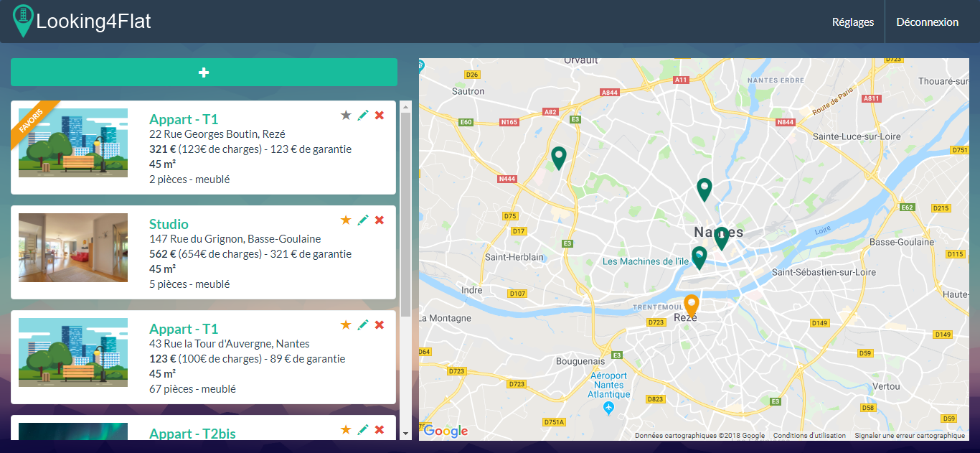Edit the Rue Georges Boutin listing
Screen dimensions: 980x453
(x=363, y=116)
